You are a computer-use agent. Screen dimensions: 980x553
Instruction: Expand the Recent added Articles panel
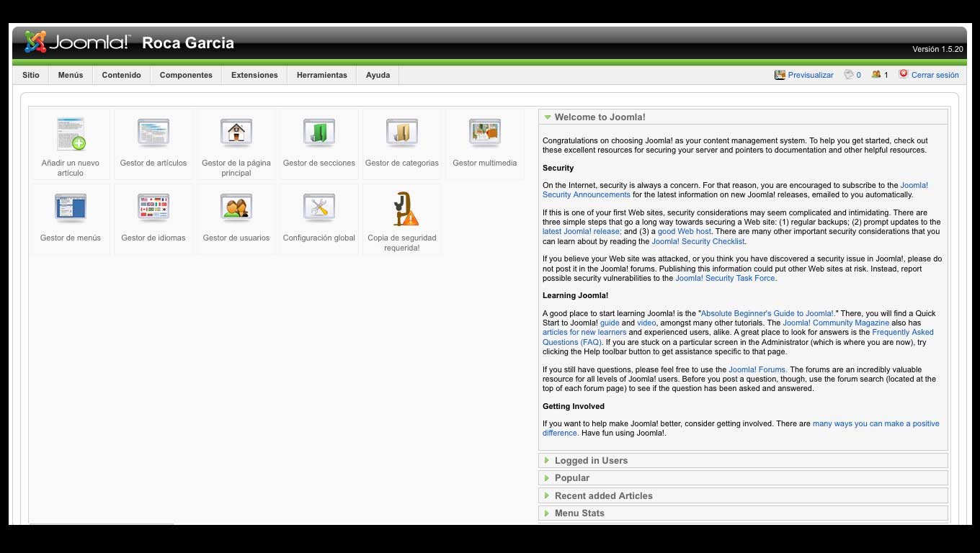click(743, 496)
